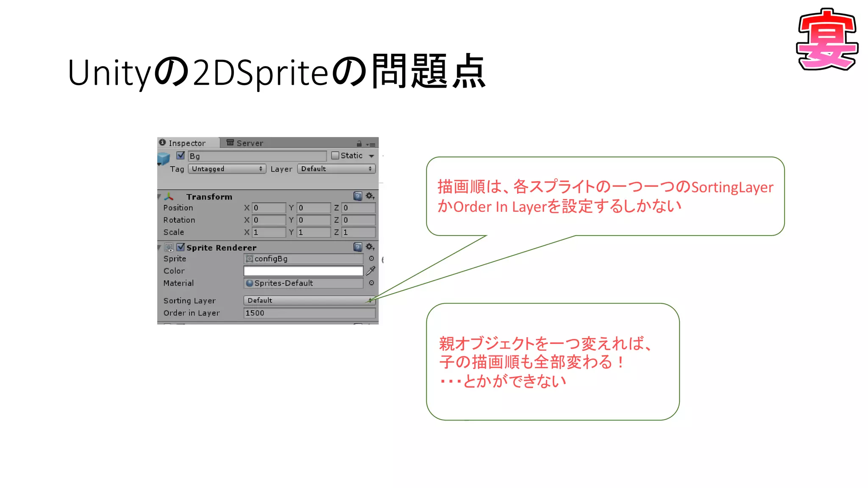The width and height of the screenshot is (868, 488).
Task: Open the sprite object picker circle
Action: (371, 258)
